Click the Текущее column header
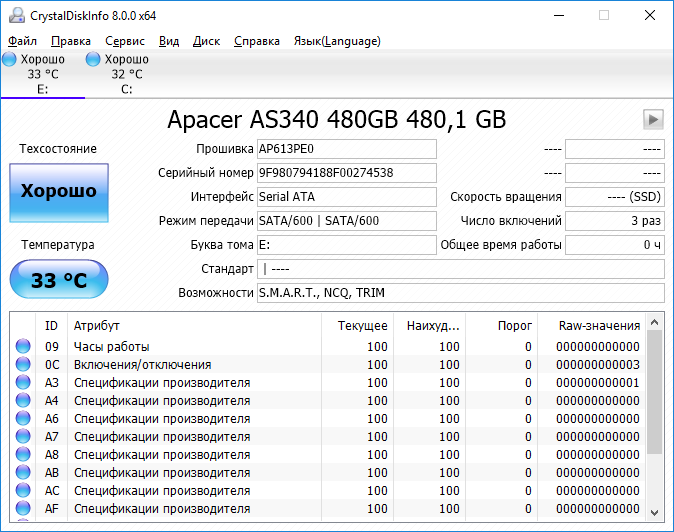 tap(358, 326)
